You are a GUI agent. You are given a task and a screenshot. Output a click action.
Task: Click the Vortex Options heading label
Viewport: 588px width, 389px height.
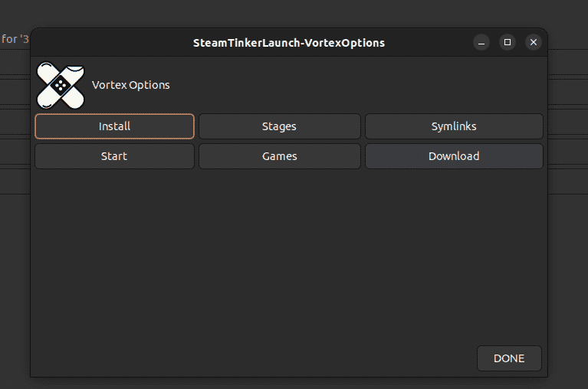click(x=131, y=85)
